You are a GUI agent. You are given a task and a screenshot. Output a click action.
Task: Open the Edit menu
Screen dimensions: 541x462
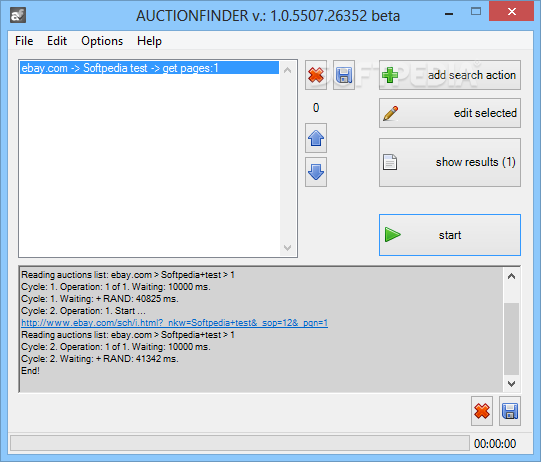[57, 41]
